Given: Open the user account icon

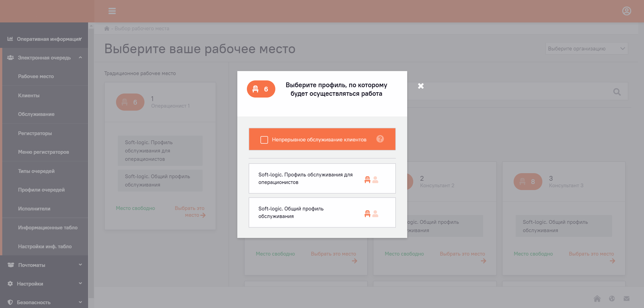Looking at the screenshot, I should tap(626, 11).
